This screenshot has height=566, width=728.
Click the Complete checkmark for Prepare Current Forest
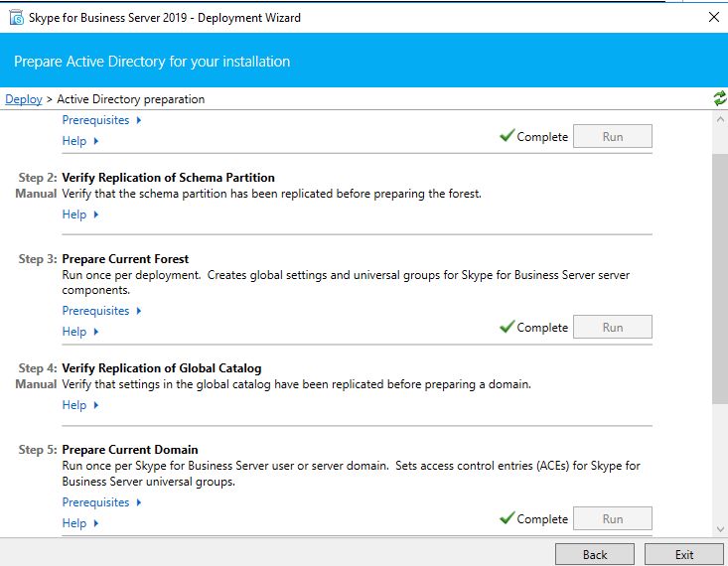507,327
